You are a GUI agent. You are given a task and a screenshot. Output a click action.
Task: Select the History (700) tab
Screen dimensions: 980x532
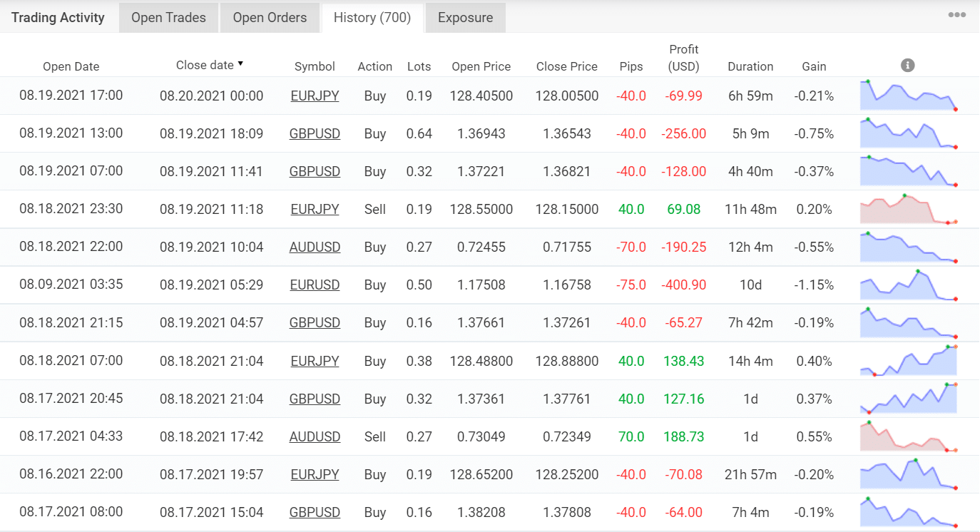tap(372, 18)
